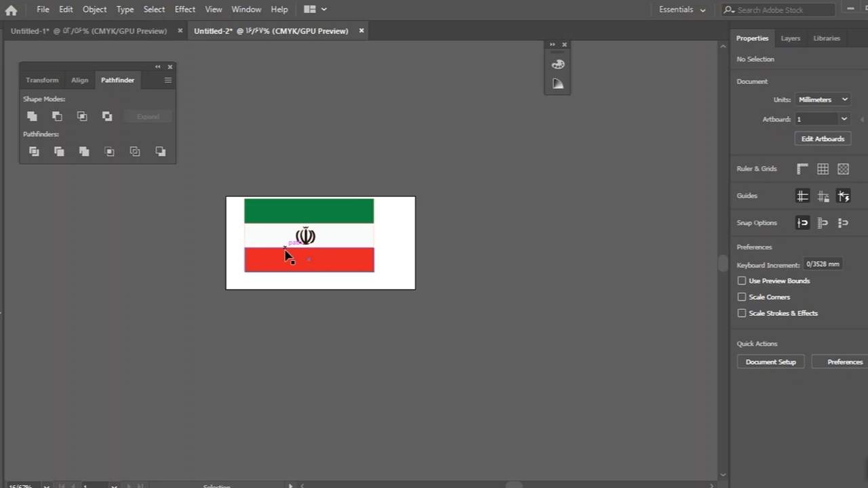The width and height of the screenshot is (868, 488).
Task: Open the Units Millimeters dropdown
Action: pyautogui.click(x=823, y=100)
